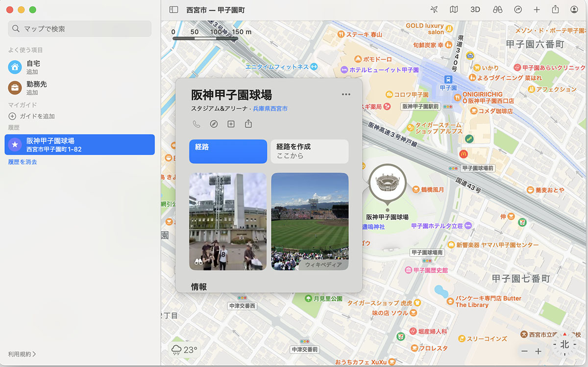Select タイガースショップ 虎虎 marker
This screenshot has height=367, width=588.
tap(418, 303)
